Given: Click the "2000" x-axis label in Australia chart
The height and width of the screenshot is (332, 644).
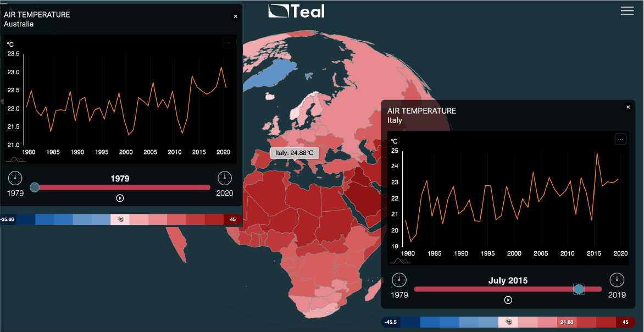Looking at the screenshot, I should (x=126, y=152).
